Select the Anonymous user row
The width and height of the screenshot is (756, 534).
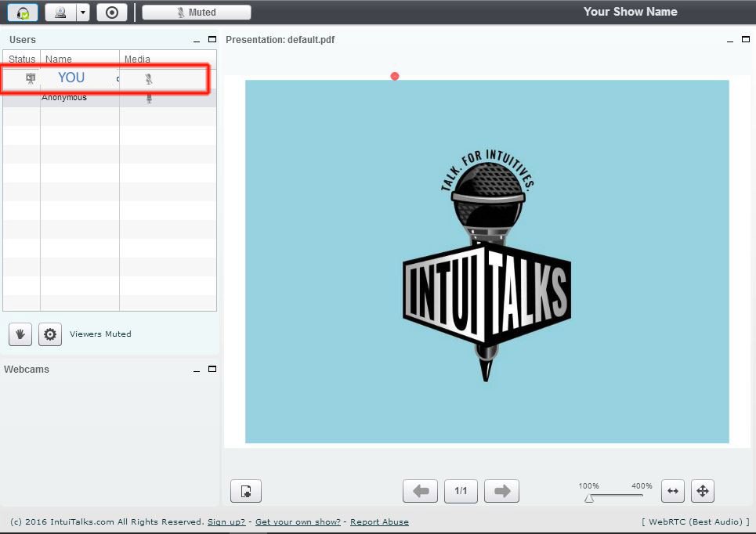tap(110, 98)
